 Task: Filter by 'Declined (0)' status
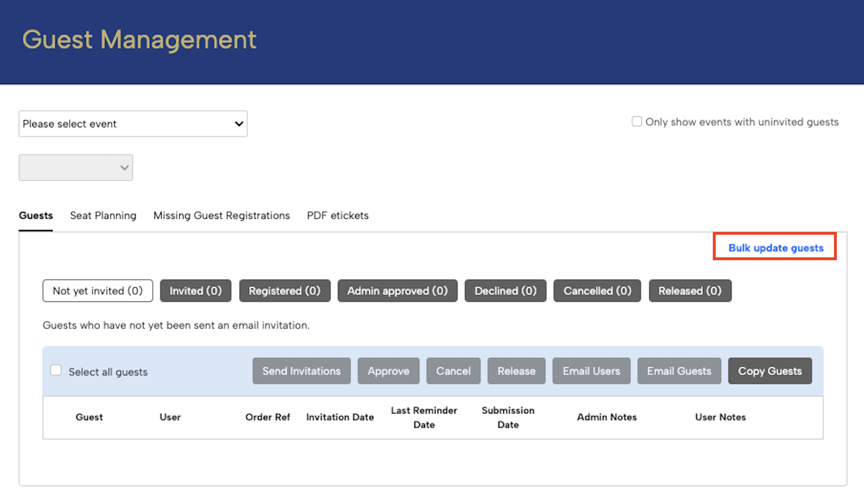[505, 291]
